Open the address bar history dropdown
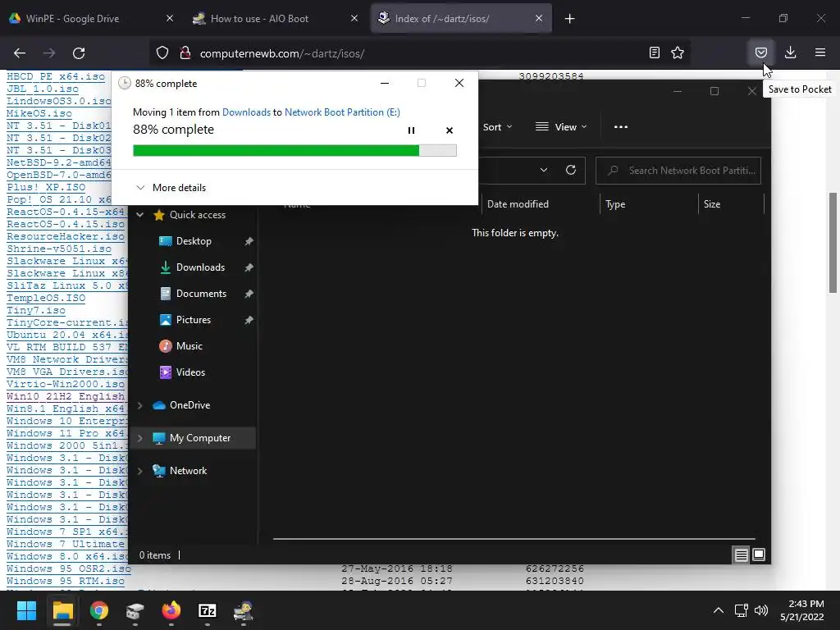The width and height of the screenshot is (840, 630). pyautogui.click(x=543, y=170)
